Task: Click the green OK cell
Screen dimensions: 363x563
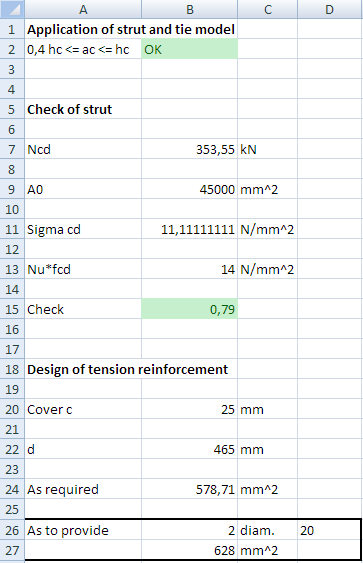Action: click(190, 49)
